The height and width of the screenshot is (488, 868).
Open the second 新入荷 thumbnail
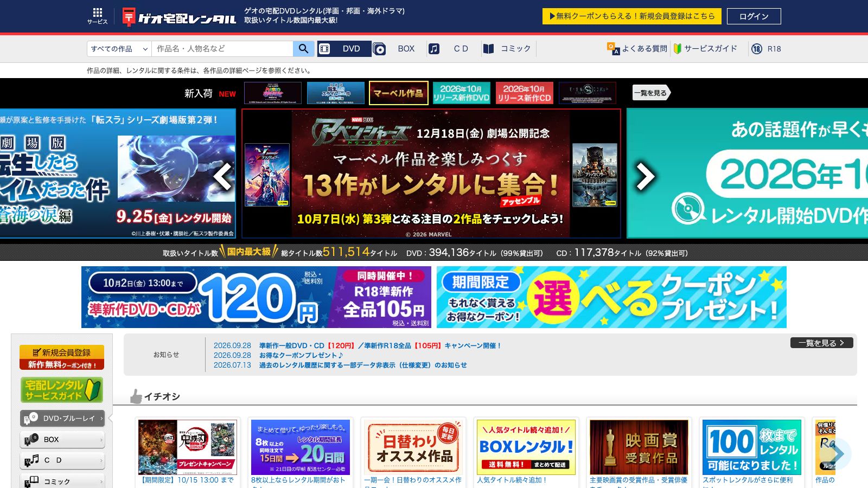click(x=336, y=93)
